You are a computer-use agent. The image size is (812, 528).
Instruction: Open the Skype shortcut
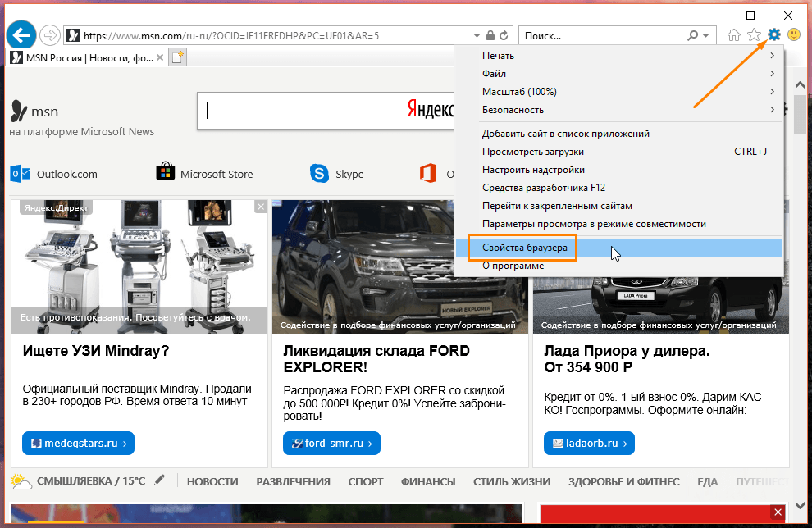click(x=336, y=174)
